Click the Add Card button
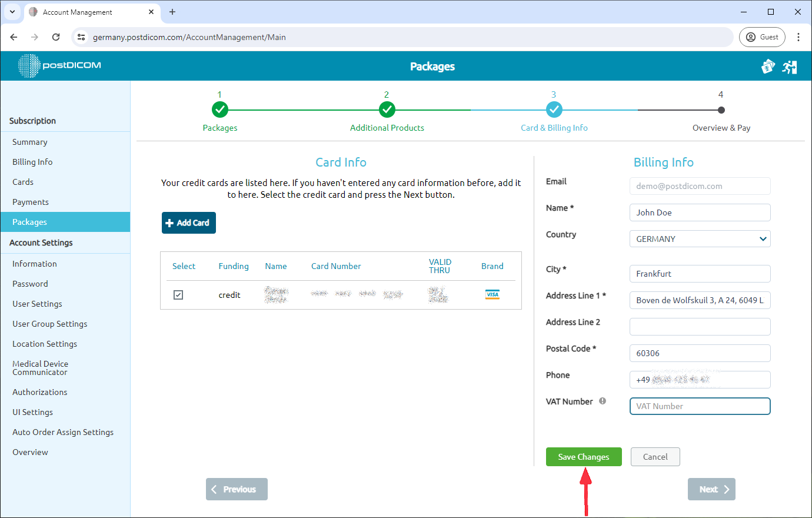812x518 pixels. pos(188,223)
